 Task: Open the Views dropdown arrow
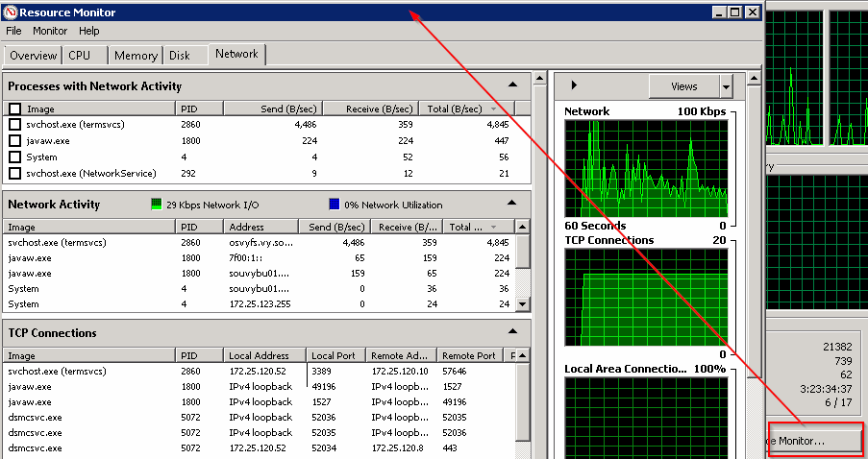tap(726, 86)
